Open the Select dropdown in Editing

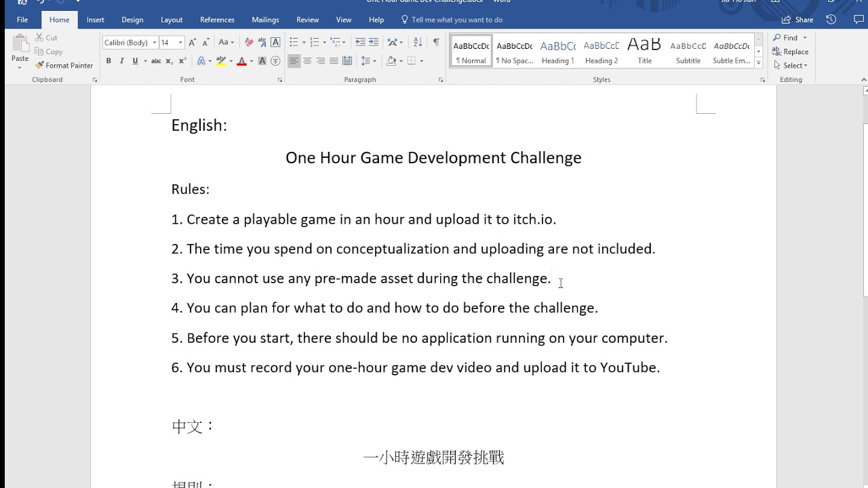click(791, 66)
